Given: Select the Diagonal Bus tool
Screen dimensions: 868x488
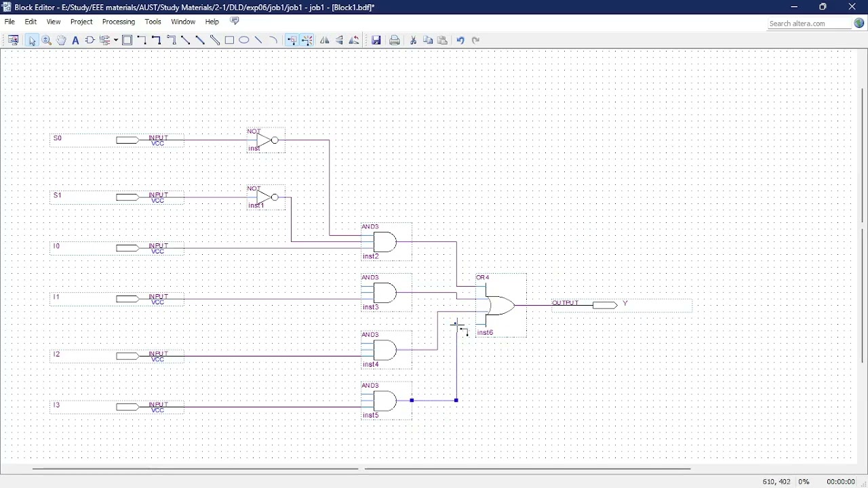Looking at the screenshot, I should point(200,40).
